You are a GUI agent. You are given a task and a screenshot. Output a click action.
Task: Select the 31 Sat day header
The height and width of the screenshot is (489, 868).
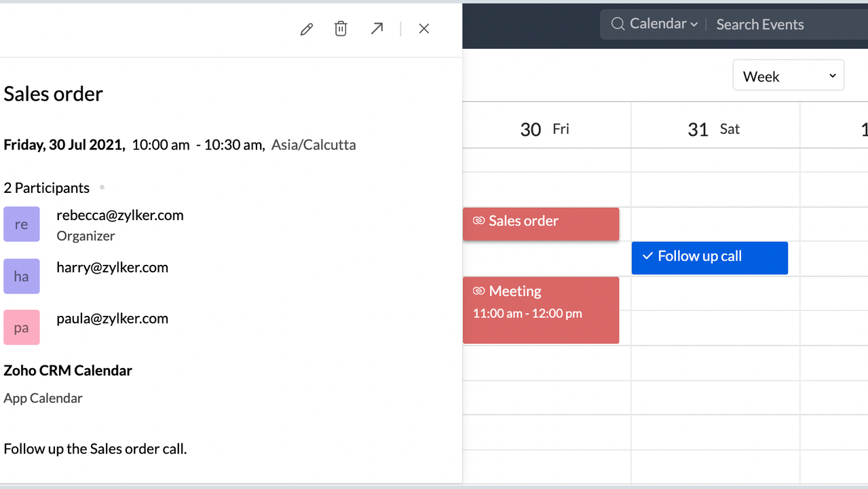tap(713, 129)
